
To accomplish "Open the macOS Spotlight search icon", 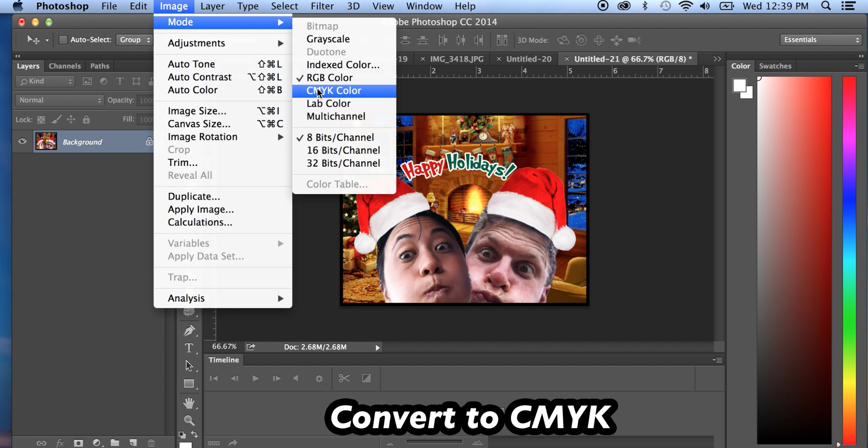I will pos(826,6).
